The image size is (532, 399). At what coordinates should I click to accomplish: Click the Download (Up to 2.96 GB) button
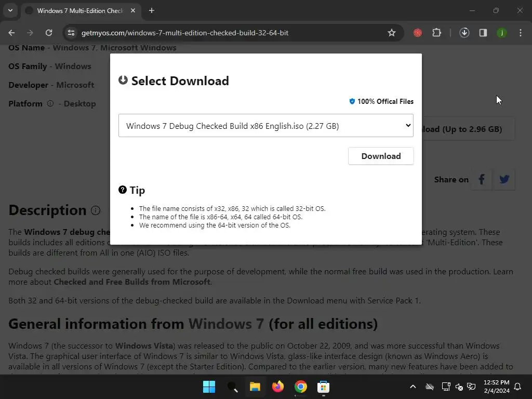pos(468,129)
